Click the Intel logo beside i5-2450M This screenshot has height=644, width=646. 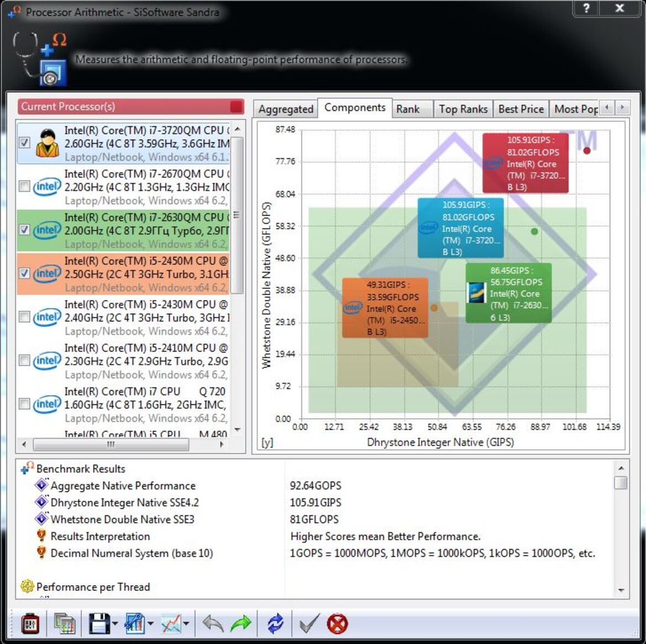[47, 273]
